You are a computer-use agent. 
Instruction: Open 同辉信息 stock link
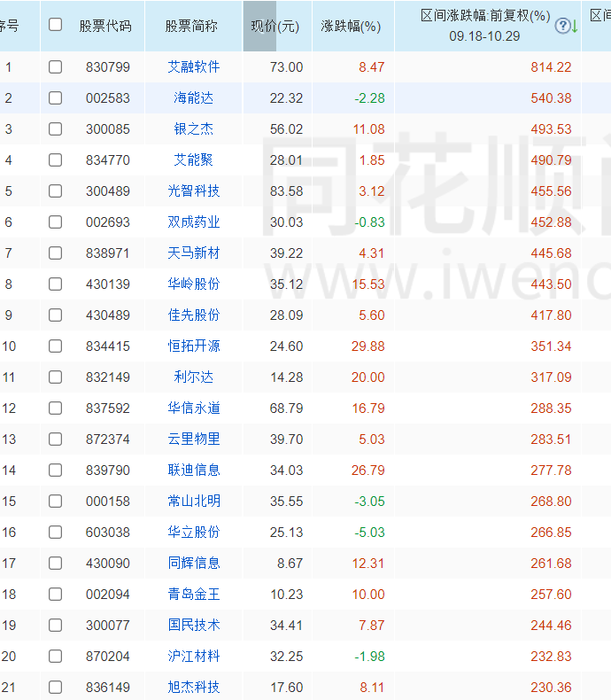tap(194, 564)
